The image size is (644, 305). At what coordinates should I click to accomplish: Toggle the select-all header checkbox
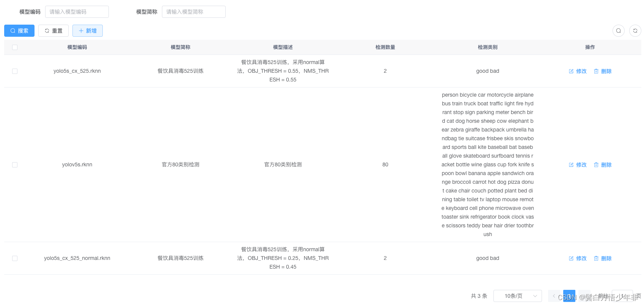[15, 47]
